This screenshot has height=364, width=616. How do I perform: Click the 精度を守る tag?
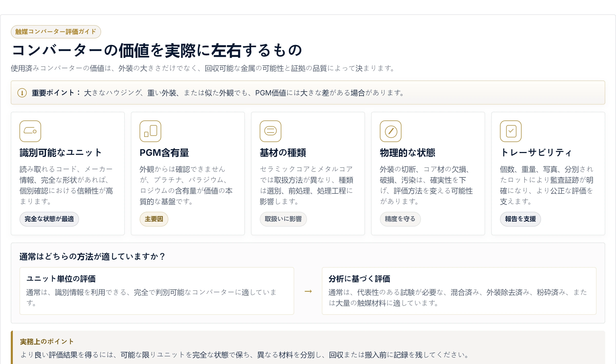(400, 219)
